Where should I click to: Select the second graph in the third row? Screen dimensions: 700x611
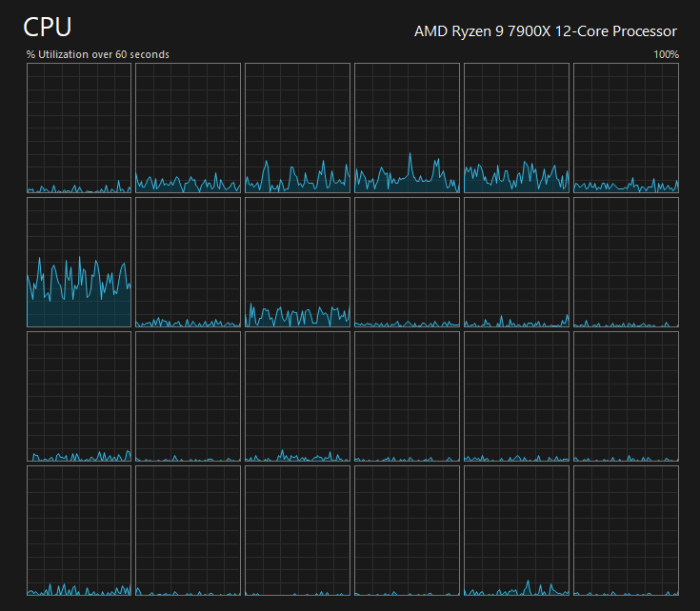(188, 397)
